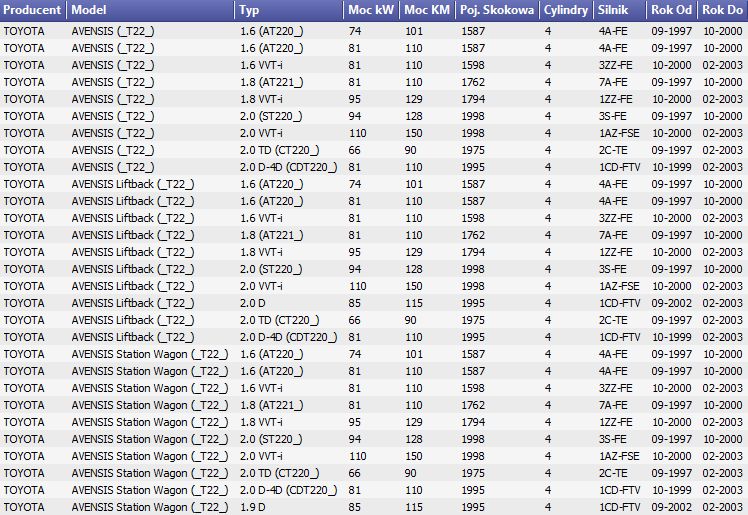Click 94 kW value in Liftback 2.0 (ST220_) row
The width and height of the screenshot is (748, 515).
[x=354, y=269]
